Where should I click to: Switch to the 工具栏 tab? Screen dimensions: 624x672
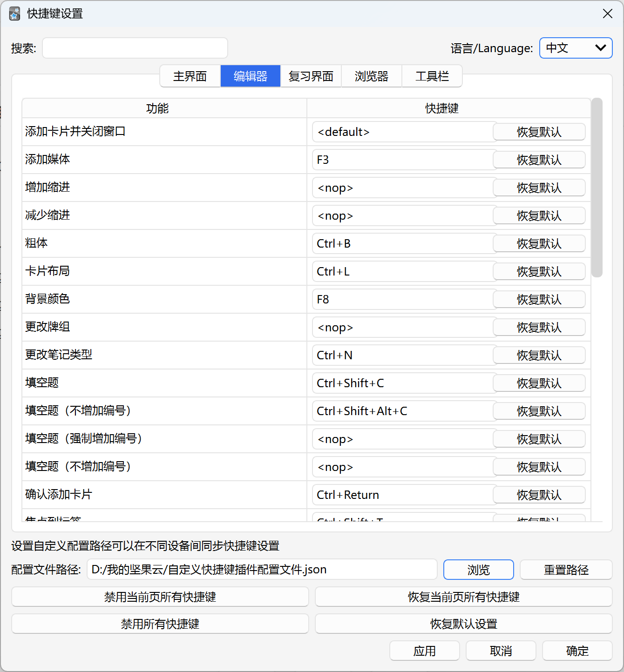coord(432,76)
